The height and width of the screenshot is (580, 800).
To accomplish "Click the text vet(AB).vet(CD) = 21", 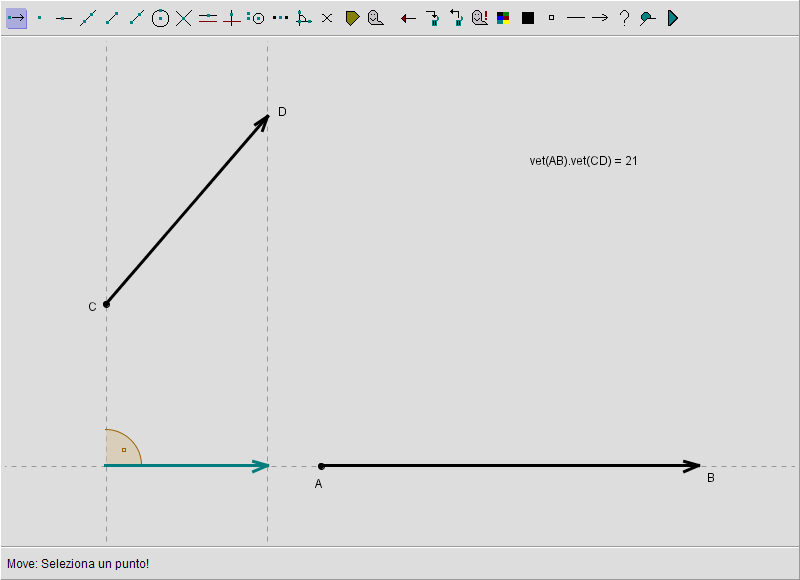I will point(584,161).
